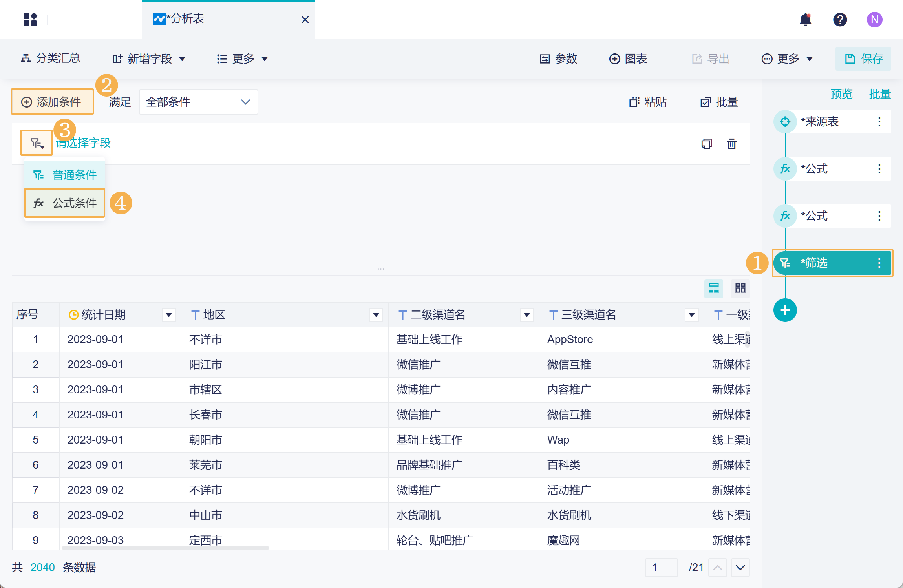
Task: Click the notification bell icon
Action: pyautogui.click(x=805, y=19)
